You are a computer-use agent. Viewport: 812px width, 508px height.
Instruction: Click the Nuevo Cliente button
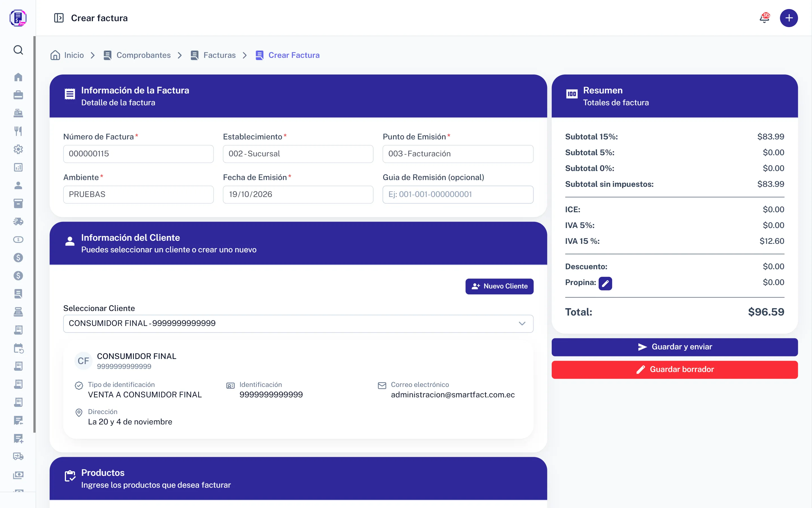pos(499,286)
